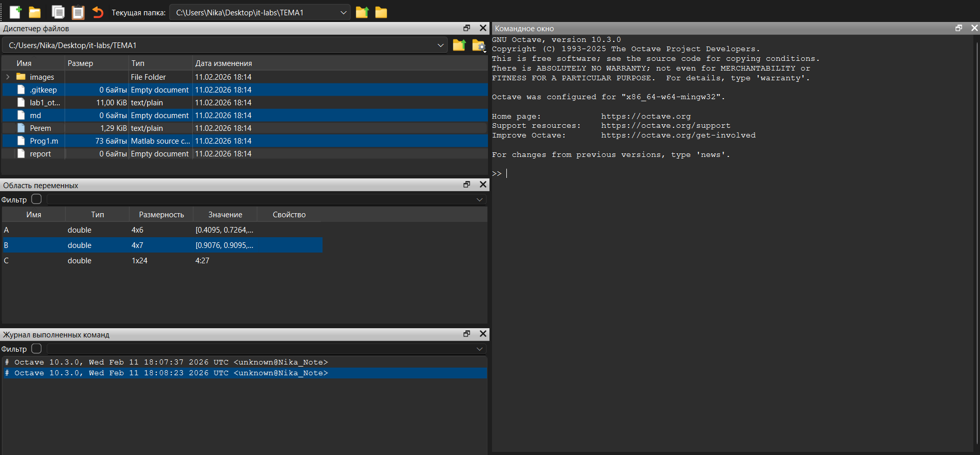
Task: Open file browser settings gear-folder icon
Action: pyautogui.click(x=478, y=45)
